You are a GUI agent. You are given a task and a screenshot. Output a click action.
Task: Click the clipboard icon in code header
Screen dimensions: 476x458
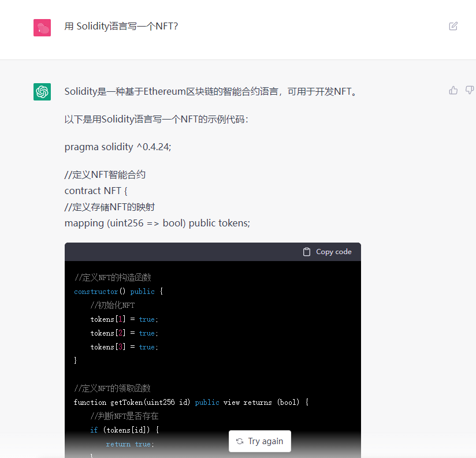pyautogui.click(x=307, y=252)
